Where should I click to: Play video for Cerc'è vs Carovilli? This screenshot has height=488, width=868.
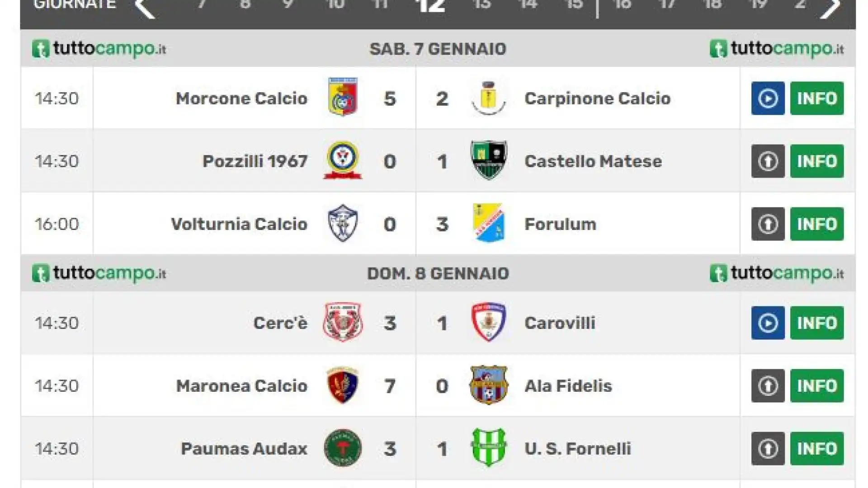(x=768, y=323)
